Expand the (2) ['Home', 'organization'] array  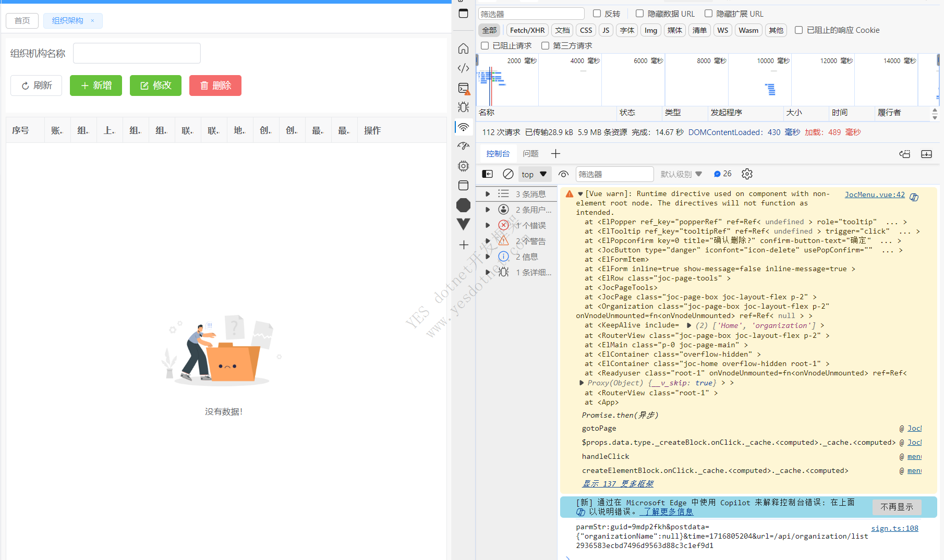point(689,325)
